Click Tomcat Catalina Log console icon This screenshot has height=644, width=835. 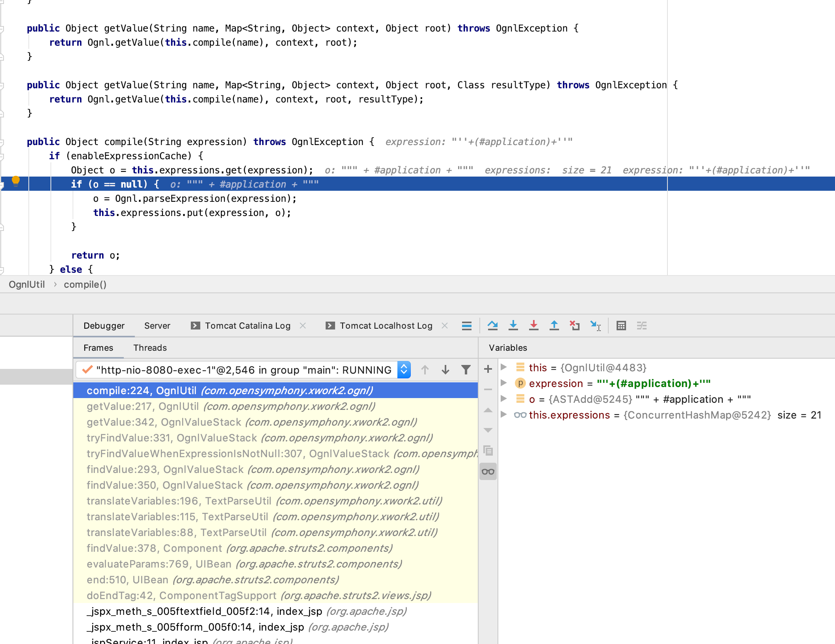pos(195,326)
